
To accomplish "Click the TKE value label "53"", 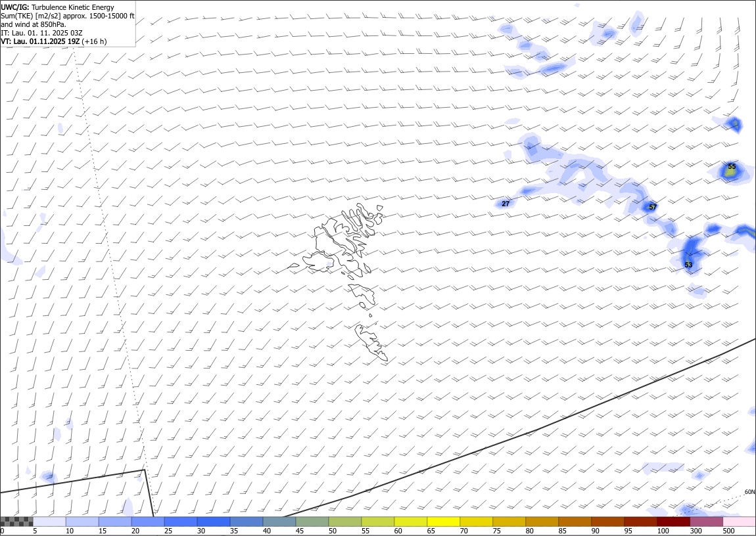I will (688, 265).
